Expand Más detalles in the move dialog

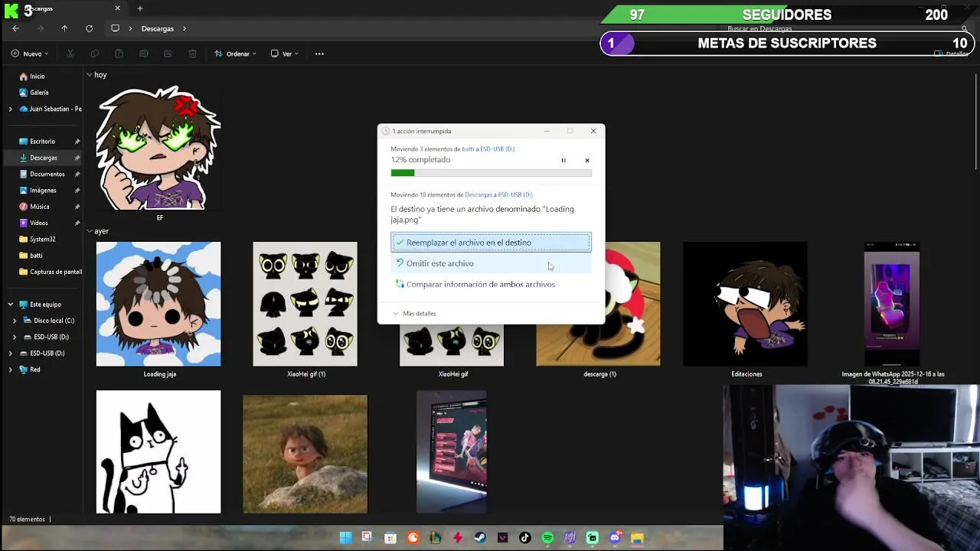pos(414,314)
